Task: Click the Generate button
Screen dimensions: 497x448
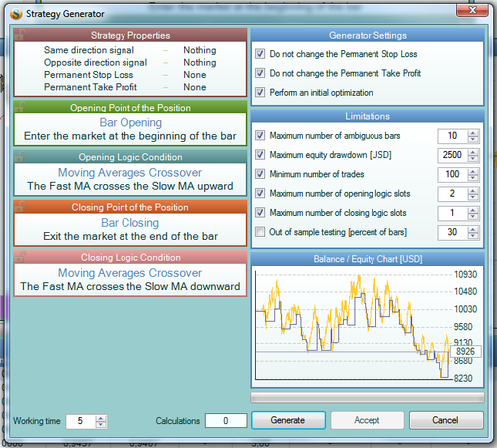Action: pos(288,420)
